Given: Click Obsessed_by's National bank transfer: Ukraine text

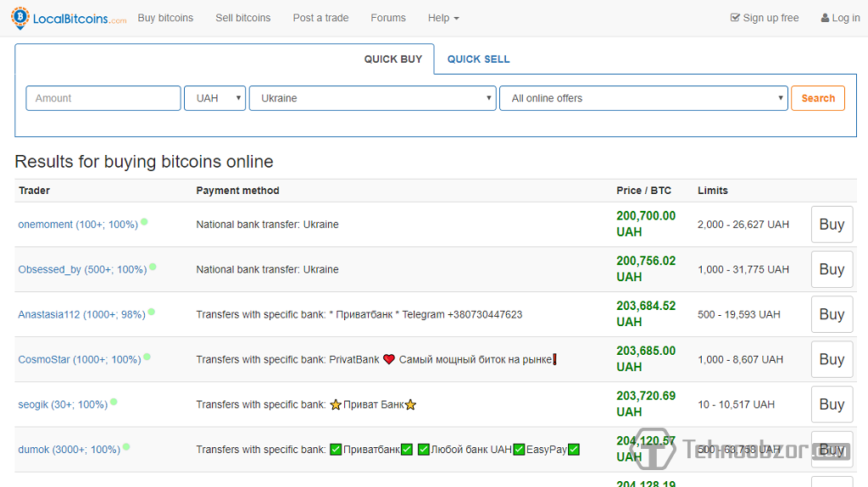Looking at the screenshot, I should coord(267,269).
